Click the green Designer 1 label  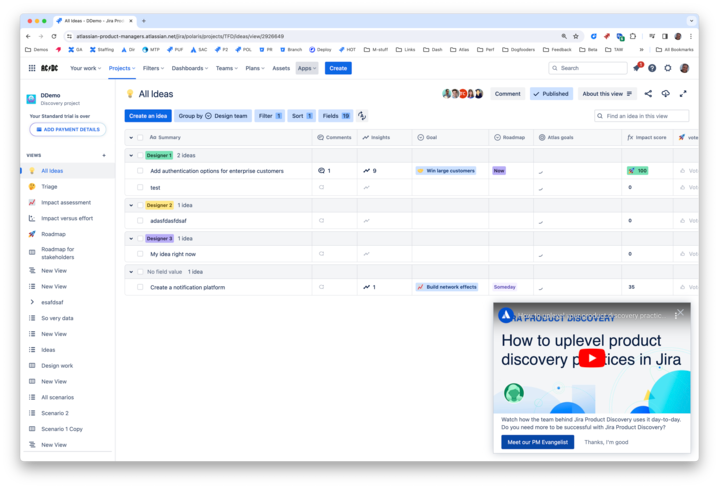coord(159,155)
